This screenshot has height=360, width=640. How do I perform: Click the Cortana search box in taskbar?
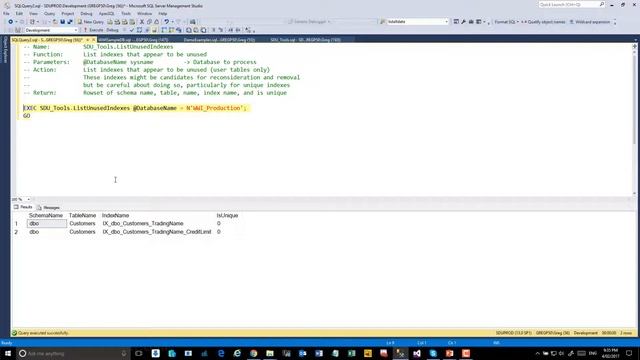pos(73,353)
